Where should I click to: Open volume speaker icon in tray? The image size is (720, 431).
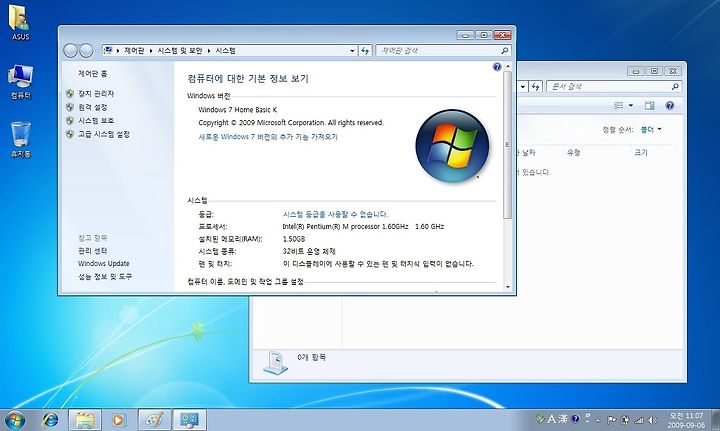point(652,420)
